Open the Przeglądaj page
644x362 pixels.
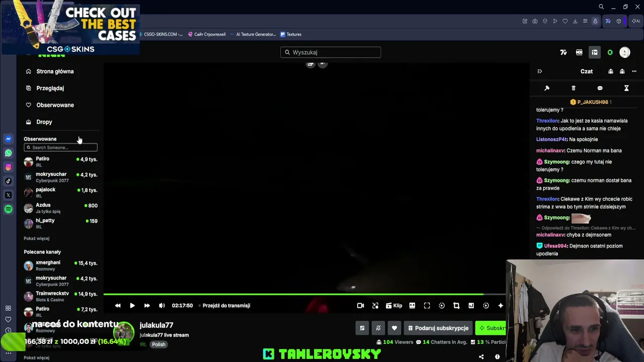pyautogui.click(x=45, y=88)
